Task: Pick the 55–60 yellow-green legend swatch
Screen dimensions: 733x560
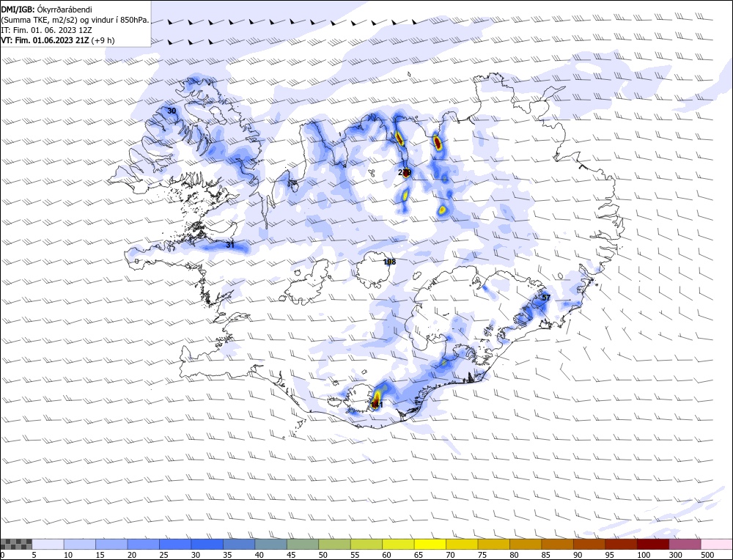Action: click(x=366, y=544)
